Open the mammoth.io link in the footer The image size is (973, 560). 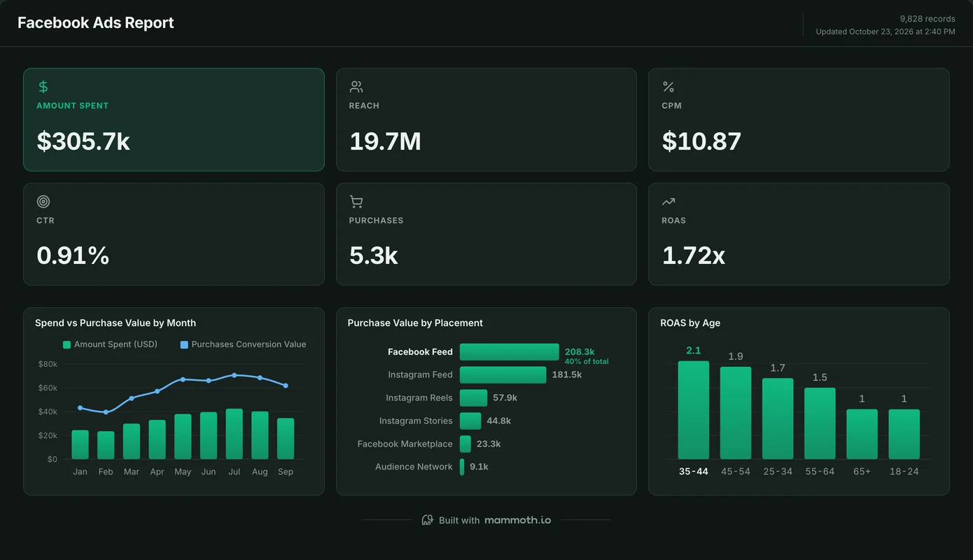click(x=517, y=520)
